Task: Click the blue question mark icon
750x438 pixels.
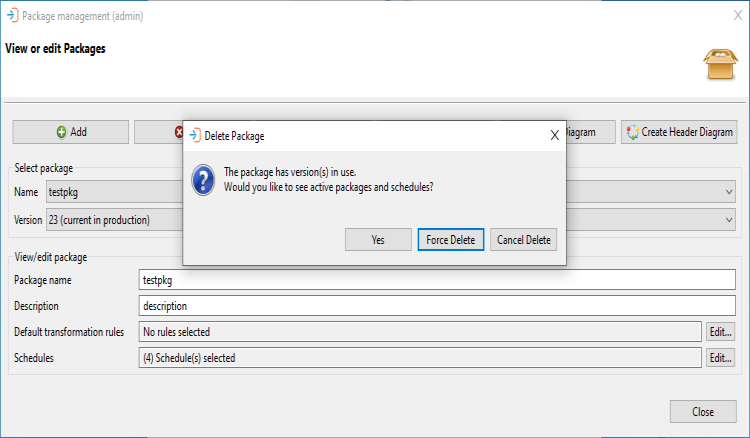Action: [x=203, y=180]
